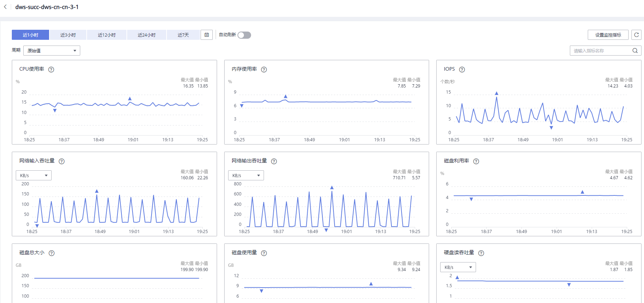This screenshot has height=303, width=644.
Task: Open the 周期 原始值 dropdown
Action: tap(52, 51)
